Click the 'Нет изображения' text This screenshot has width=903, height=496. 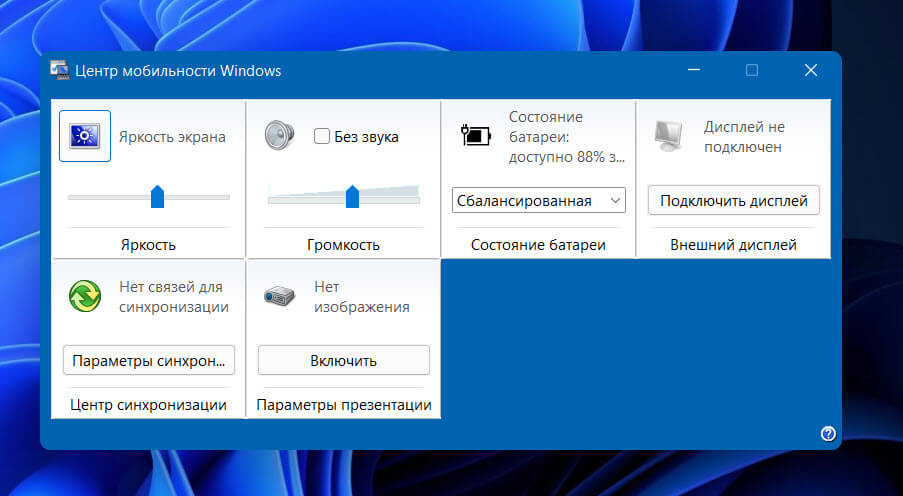pos(362,297)
